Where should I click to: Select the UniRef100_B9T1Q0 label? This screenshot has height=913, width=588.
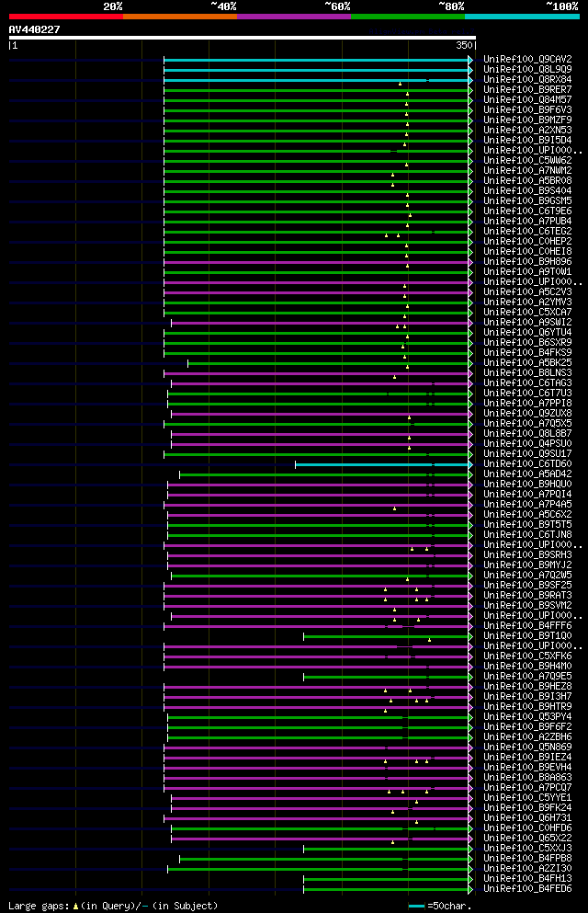pos(527,636)
